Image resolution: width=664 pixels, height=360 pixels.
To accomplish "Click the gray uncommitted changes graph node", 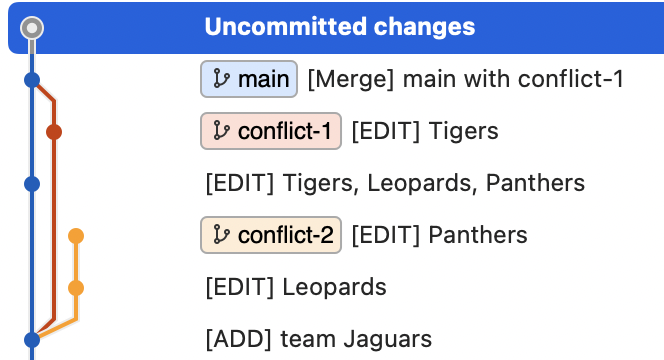I will pyautogui.click(x=32, y=28).
